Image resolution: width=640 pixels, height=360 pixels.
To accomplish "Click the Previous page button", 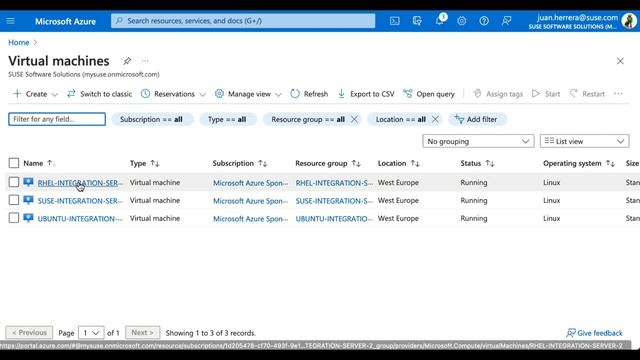I will click(x=29, y=333).
